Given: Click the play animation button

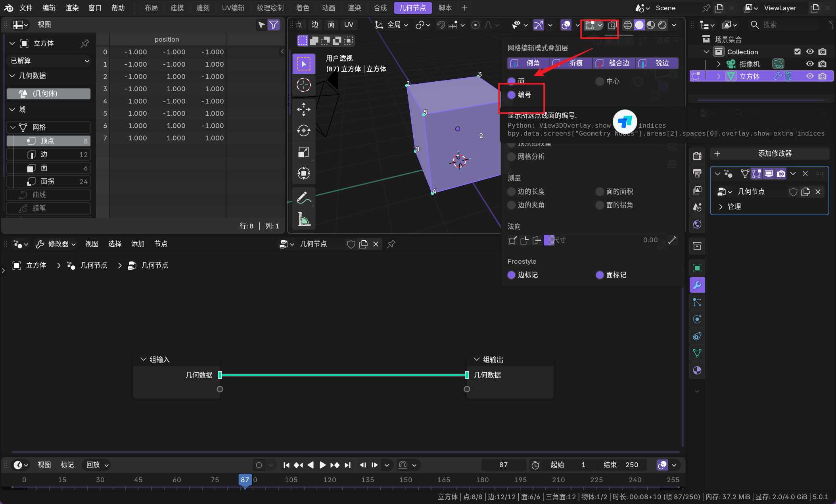Looking at the screenshot, I should pos(322,465).
